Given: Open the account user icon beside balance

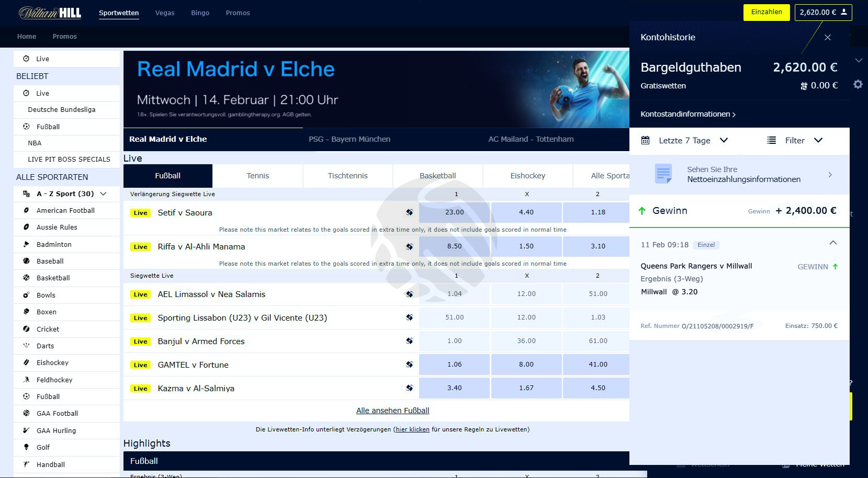Looking at the screenshot, I should pyautogui.click(x=844, y=12).
